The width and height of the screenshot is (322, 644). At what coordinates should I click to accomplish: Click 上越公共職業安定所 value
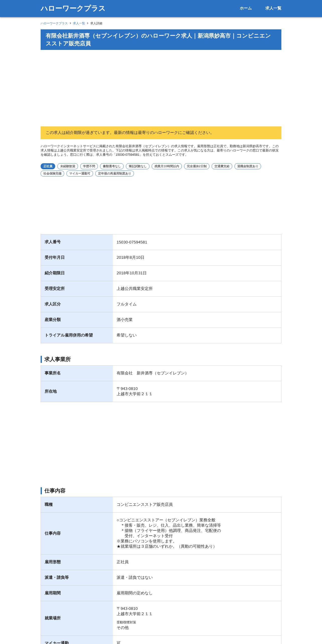[135, 289]
